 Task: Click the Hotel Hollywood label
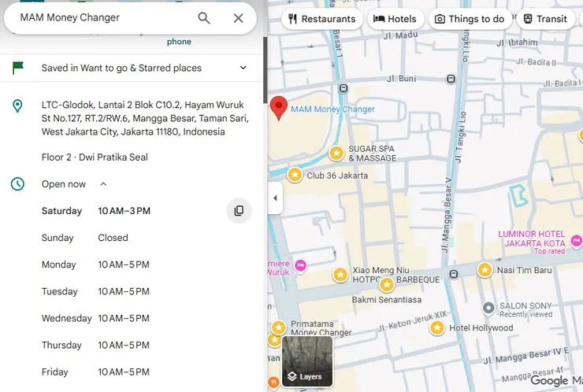coord(481,327)
